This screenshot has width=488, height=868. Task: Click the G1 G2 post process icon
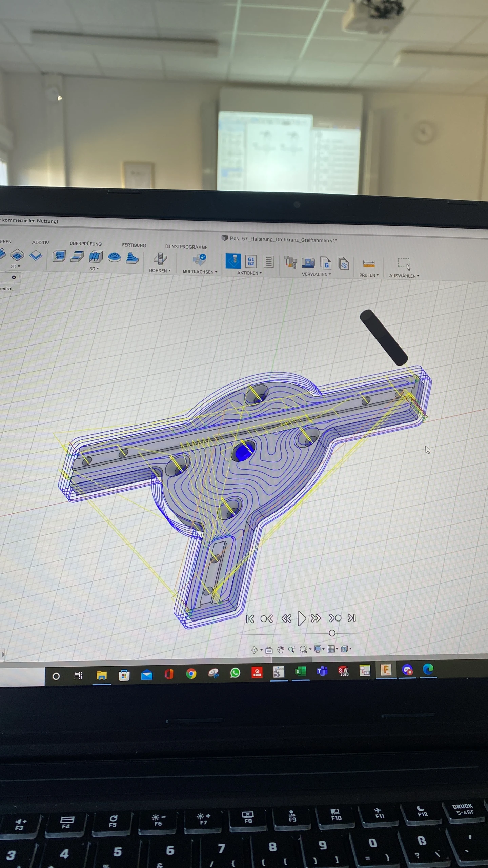[x=251, y=261]
